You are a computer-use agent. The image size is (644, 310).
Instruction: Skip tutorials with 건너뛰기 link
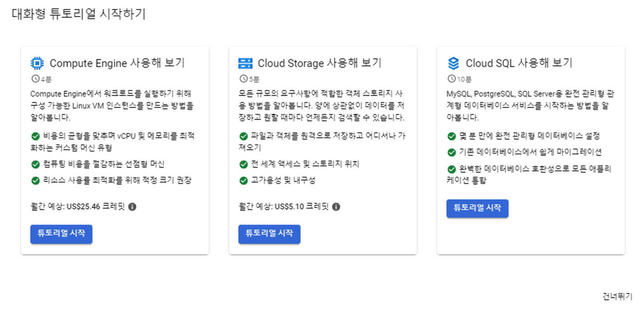coord(617,296)
